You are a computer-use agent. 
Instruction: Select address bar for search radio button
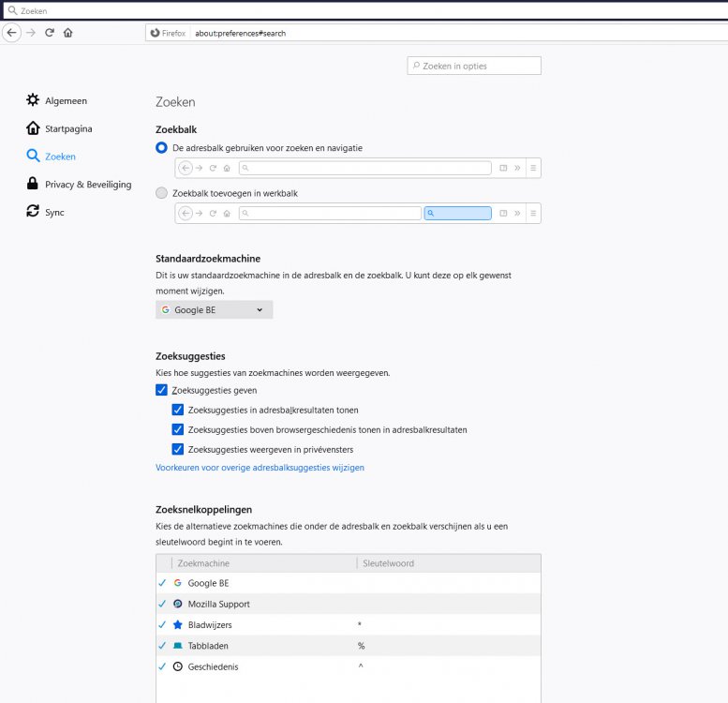coord(161,148)
